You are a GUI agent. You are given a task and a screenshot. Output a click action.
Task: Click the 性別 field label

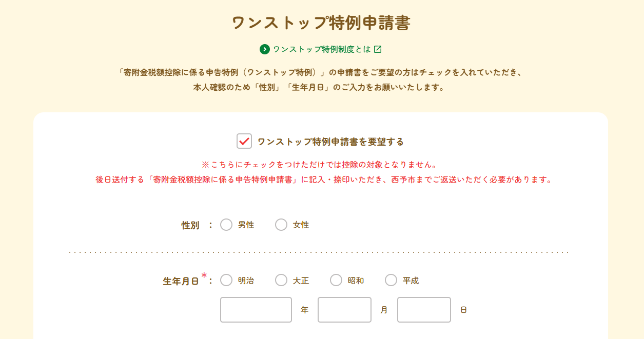point(190,225)
